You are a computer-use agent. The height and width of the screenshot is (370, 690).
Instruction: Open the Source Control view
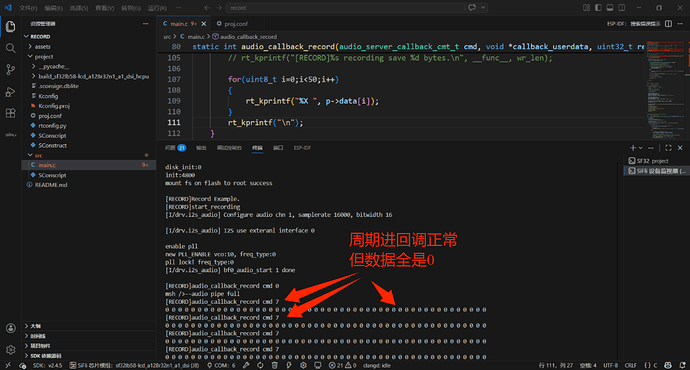point(10,70)
